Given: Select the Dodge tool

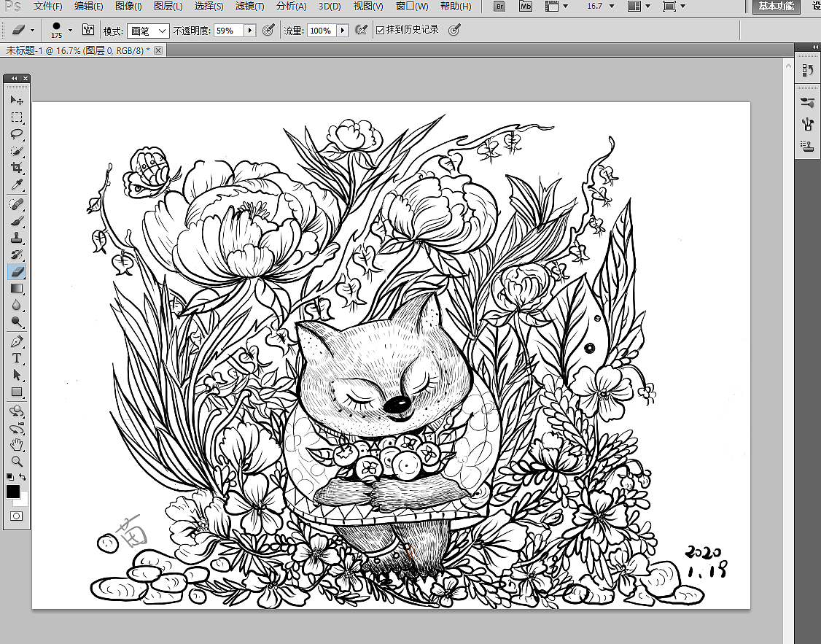Looking at the screenshot, I should tap(17, 322).
